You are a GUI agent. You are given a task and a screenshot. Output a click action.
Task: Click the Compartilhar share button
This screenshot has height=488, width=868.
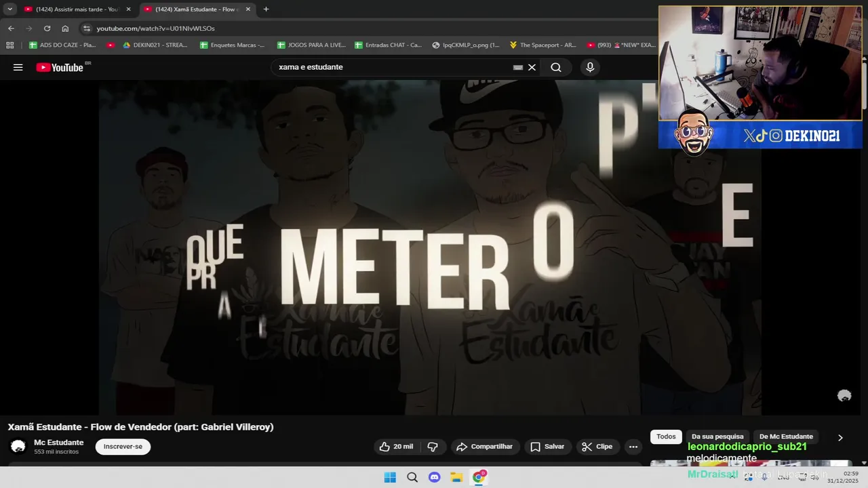(485, 447)
